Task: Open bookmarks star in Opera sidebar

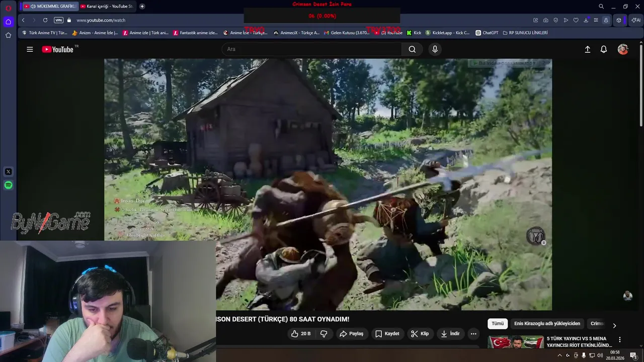Action: pyautogui.click(x=8, y=35)
